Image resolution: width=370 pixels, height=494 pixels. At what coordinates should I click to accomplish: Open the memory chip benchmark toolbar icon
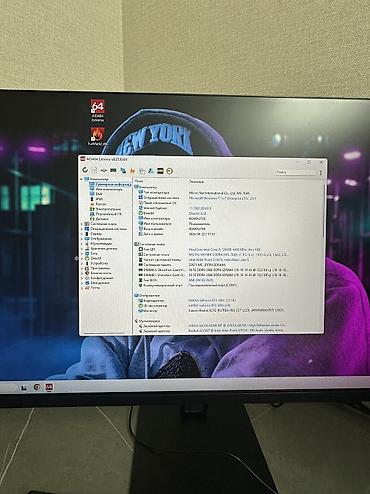coord(113,170)
